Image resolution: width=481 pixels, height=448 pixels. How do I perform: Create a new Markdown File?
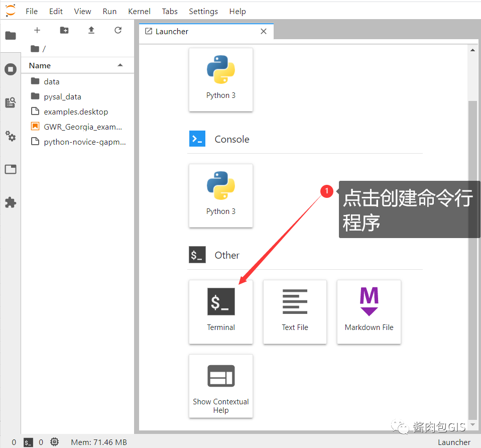369,312
